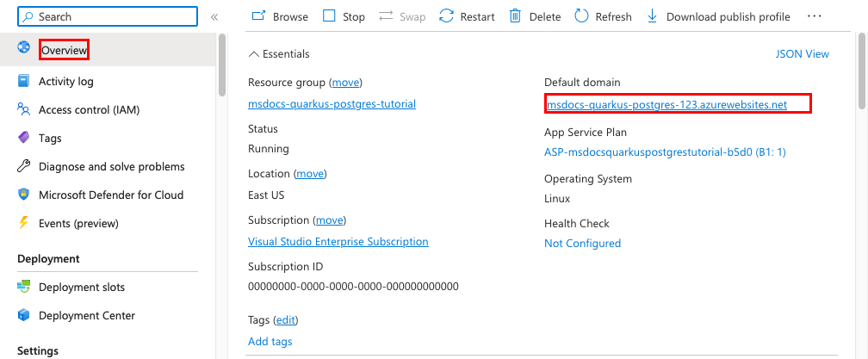Open msdocs-quarkus-postgres-tutorial resource group
The image size is (868, 359).
coord(332,103)
